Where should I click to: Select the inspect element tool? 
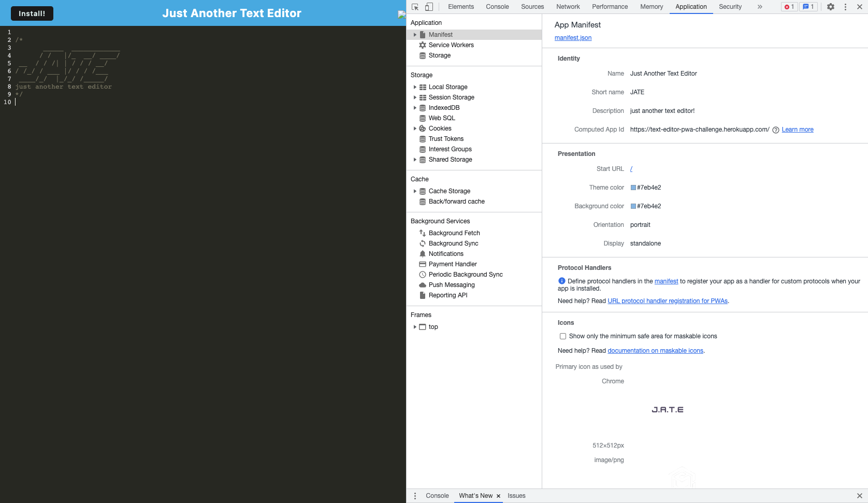pyautogui.click(x=414, y=7)
